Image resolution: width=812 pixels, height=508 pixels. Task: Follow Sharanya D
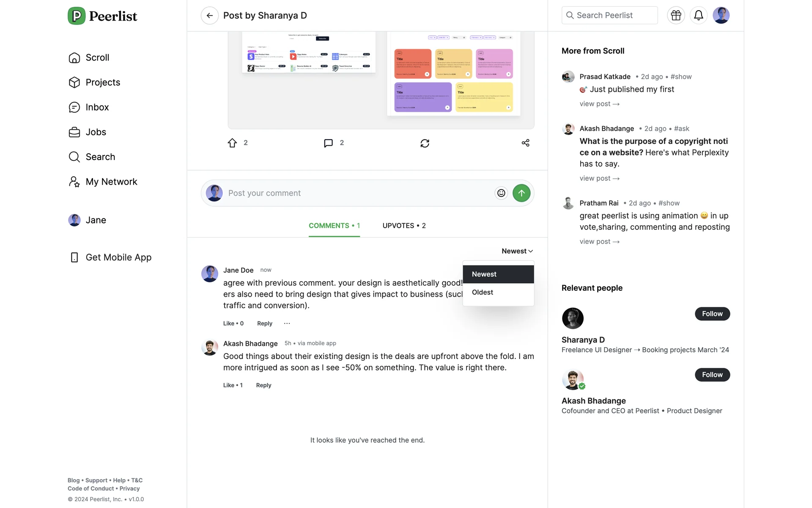[712, 314]
